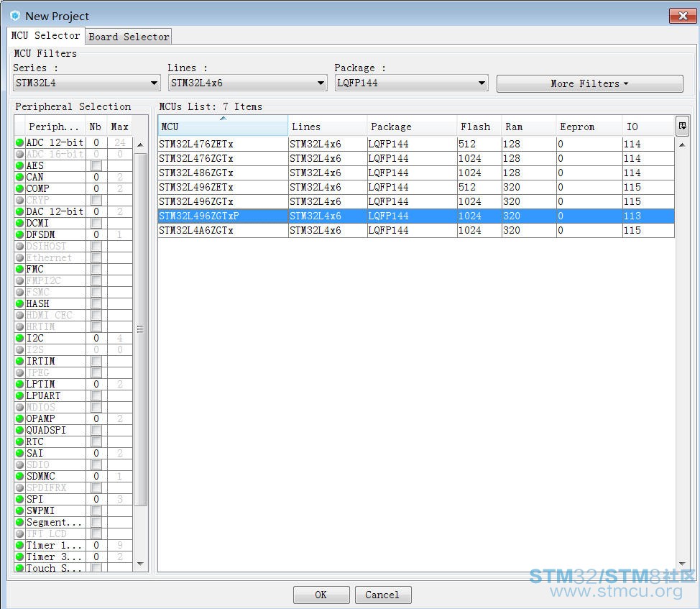Close the New Project dialog
This screenshot has width=700, height=609.
click(x=682, y=16)
